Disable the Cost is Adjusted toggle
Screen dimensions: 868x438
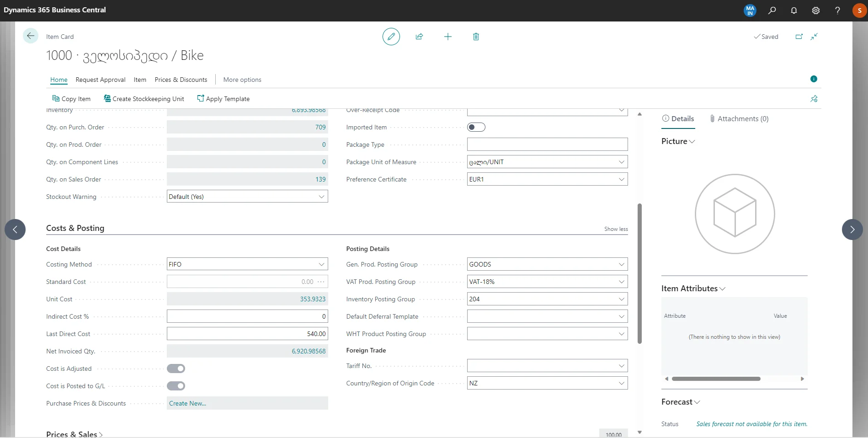click(x=176, y=368)
